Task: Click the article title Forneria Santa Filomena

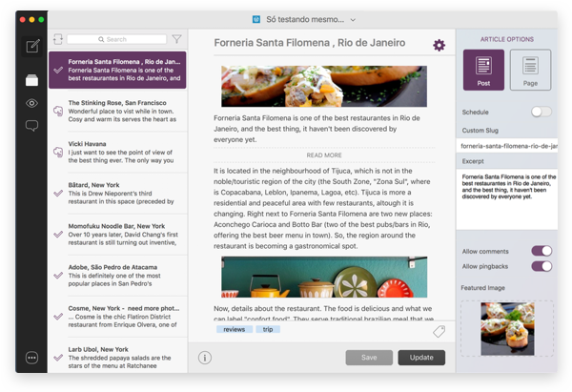Action: (309, 43)
